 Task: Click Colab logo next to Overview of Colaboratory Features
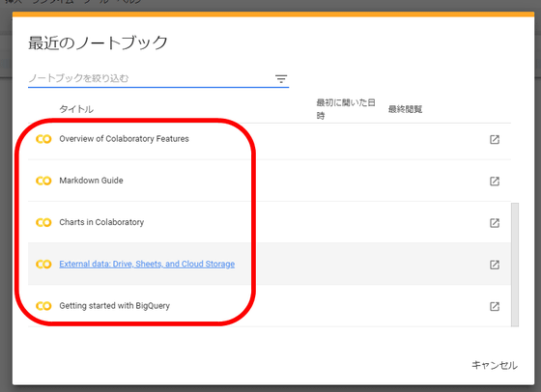[43, 139]
